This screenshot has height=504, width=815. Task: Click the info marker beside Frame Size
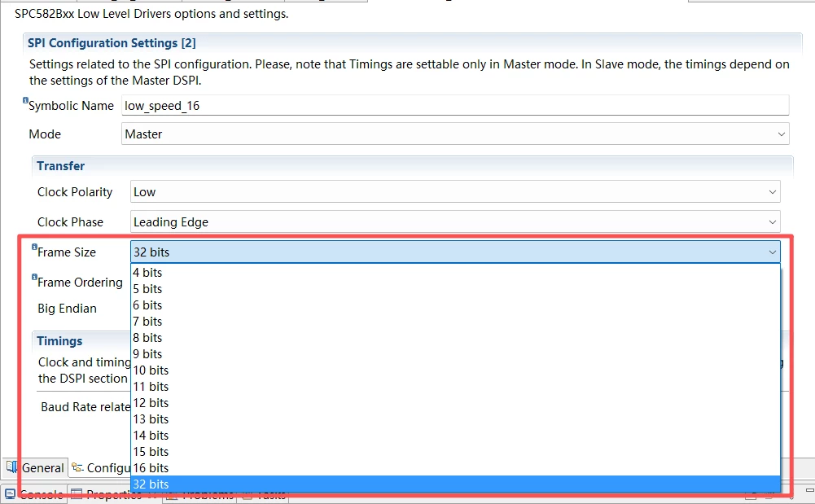[x=34, y=247]
